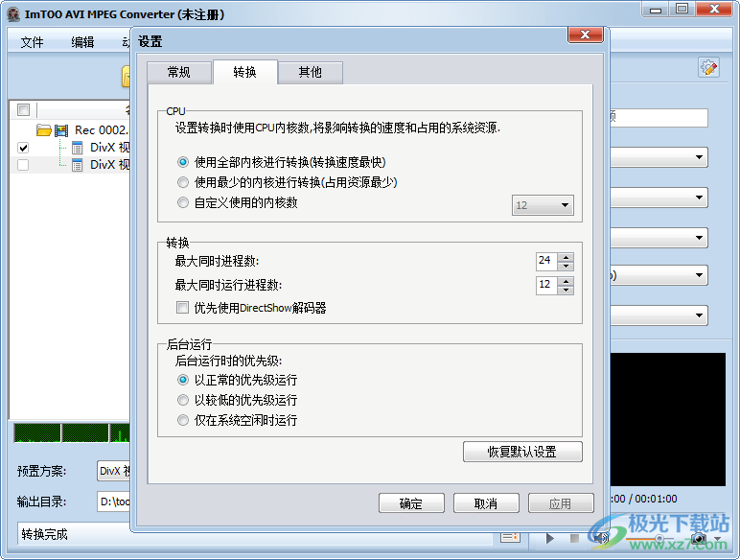Select the Rec 0002 item in the file tree
The height and width of the screenshot is (560, 740).
(101, 129)
